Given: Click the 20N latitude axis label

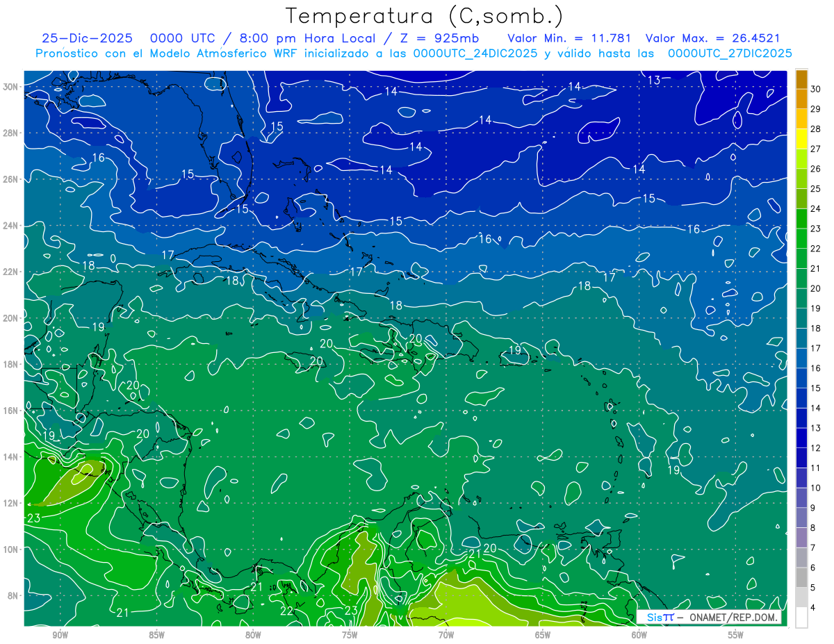Looking at the screenshot, I should point(11,317).
